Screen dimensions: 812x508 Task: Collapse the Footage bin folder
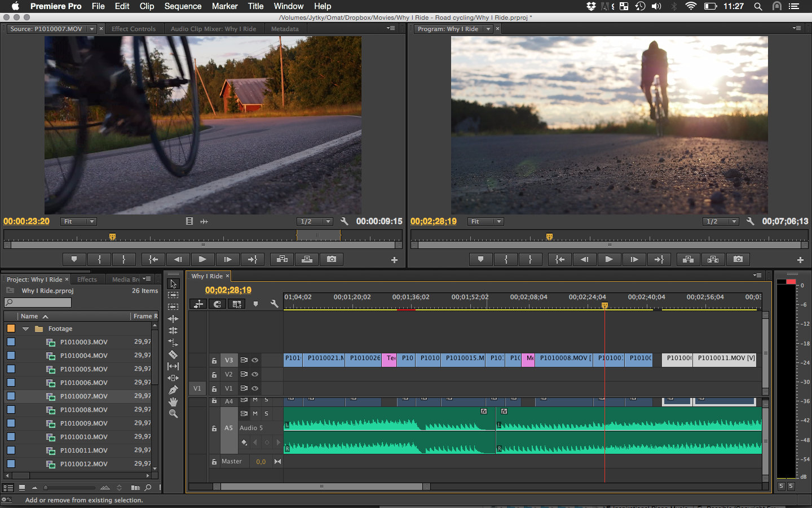pos(25,329)
